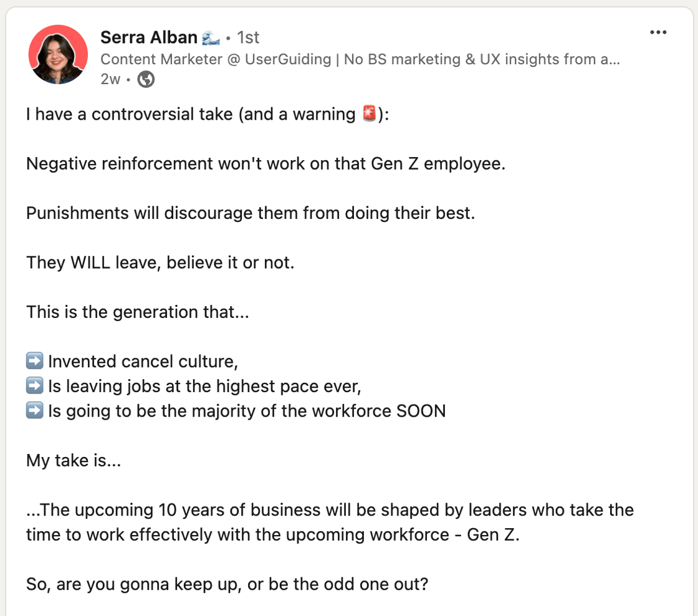Click the arrow emoji before Is leaving jobs
Screen dimensions: 698x616
pyautogui.click(x=35, y=387)
